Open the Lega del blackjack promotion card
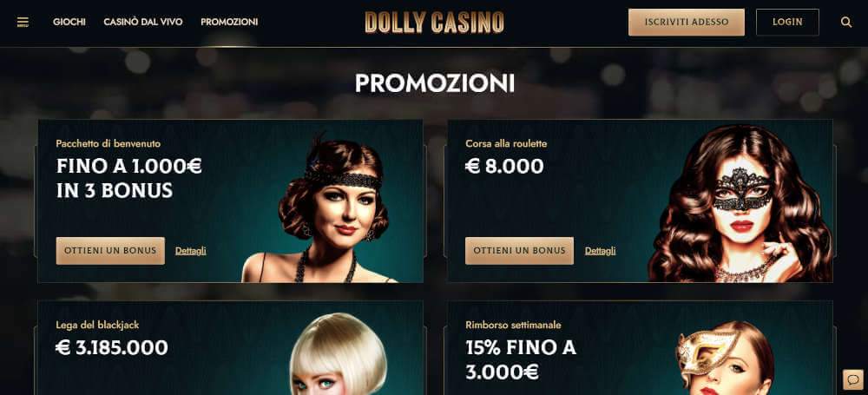The width and height of the screenshot is (868, 395). coord(230,348)
